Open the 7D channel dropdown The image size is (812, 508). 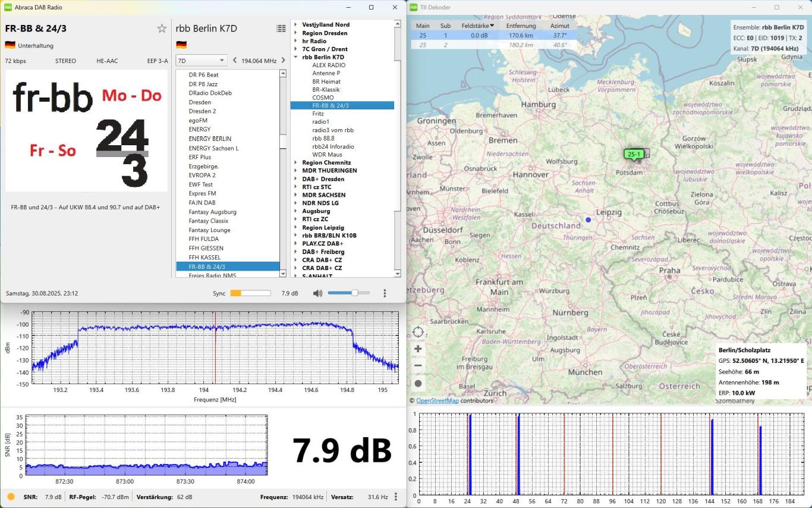coord(201,61)
